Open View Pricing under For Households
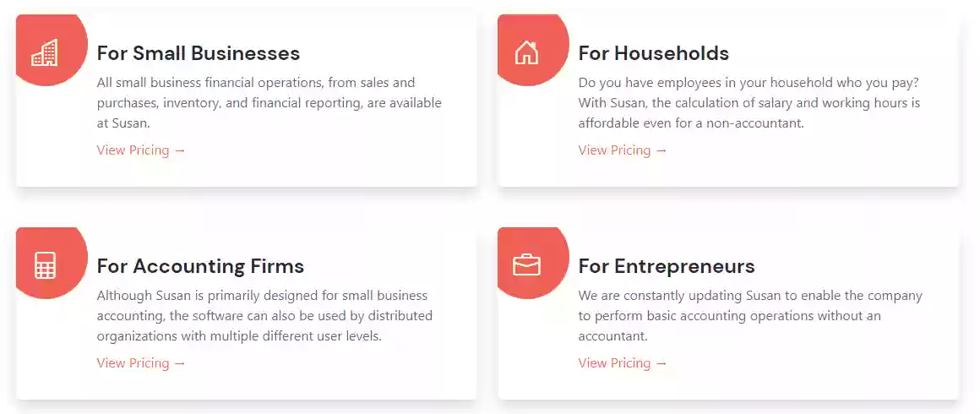The height and width of the screenshot is (414, 980). tap(623, 150)
